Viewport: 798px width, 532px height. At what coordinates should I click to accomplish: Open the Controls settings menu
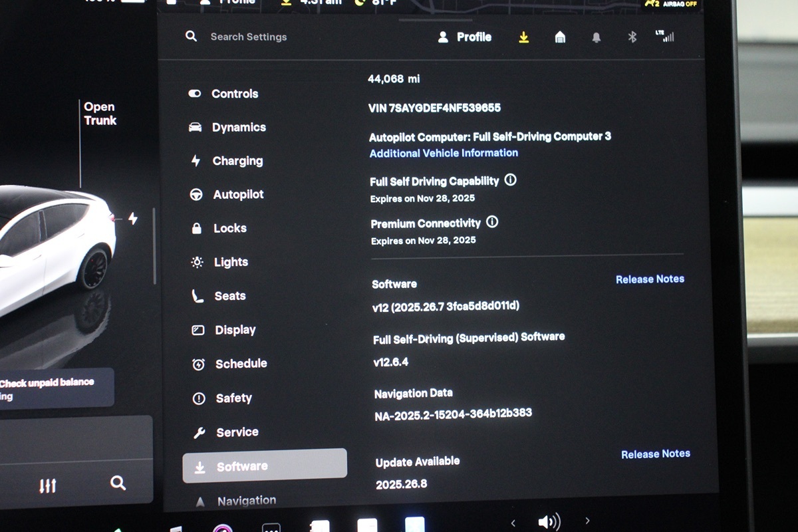[234, 94]
